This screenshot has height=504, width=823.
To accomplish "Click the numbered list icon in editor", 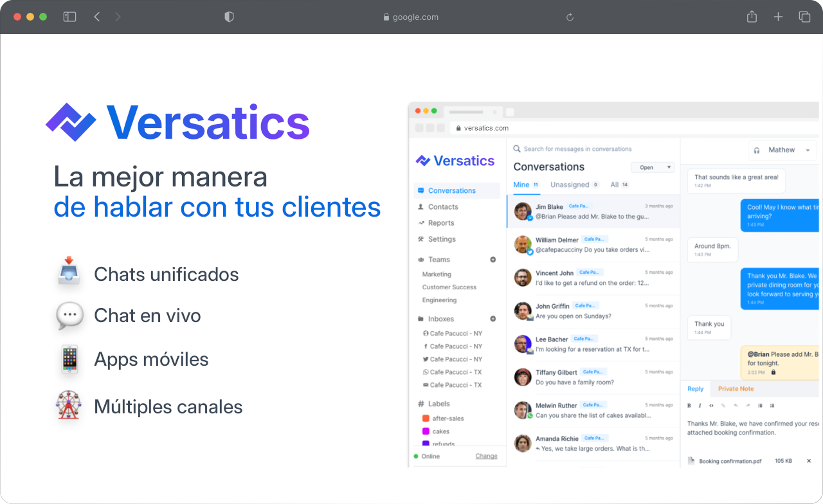I will point(772,406).
